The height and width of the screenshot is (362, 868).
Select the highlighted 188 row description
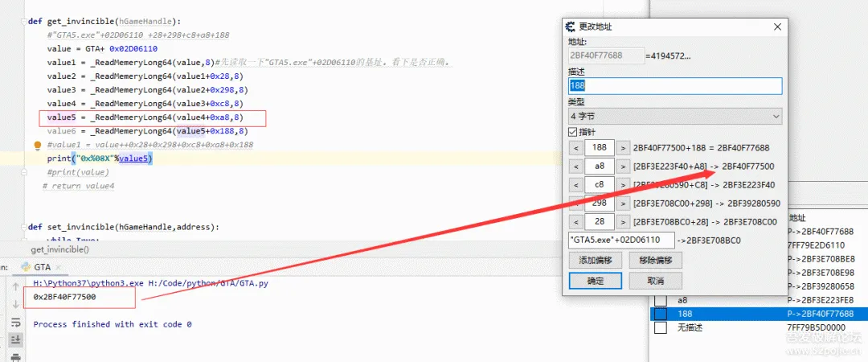684,314
